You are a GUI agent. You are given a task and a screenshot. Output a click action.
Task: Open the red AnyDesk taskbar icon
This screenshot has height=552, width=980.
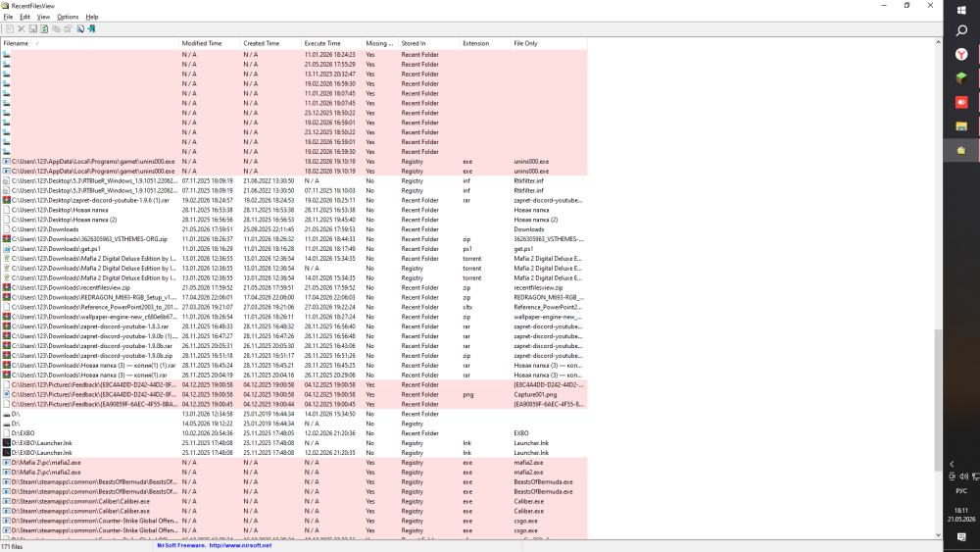pyautogui.click(x=961, y=102)
